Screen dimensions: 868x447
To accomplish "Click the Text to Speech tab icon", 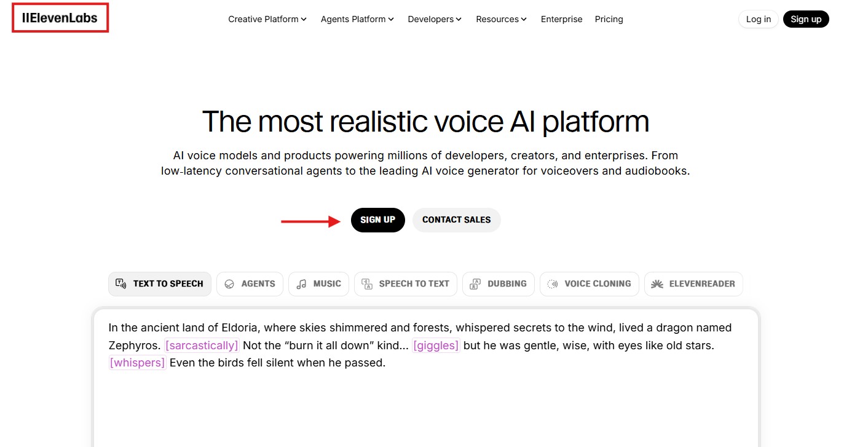I will pos(121,284).
